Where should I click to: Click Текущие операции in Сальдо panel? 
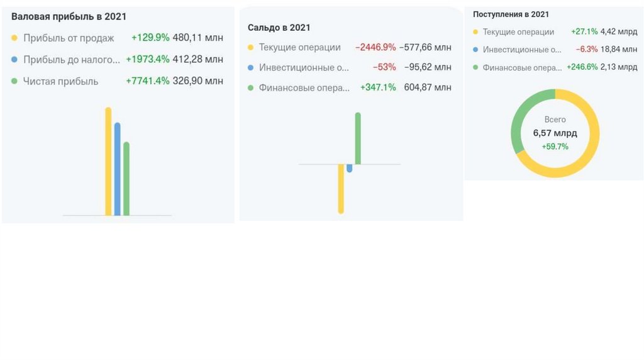point(299,47)
